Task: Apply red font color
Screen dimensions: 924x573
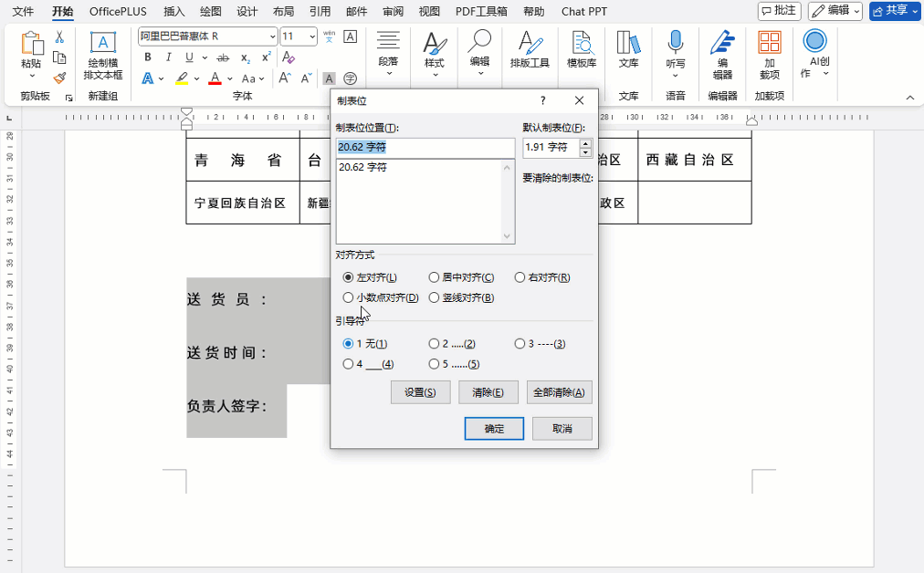Action: 215,78
